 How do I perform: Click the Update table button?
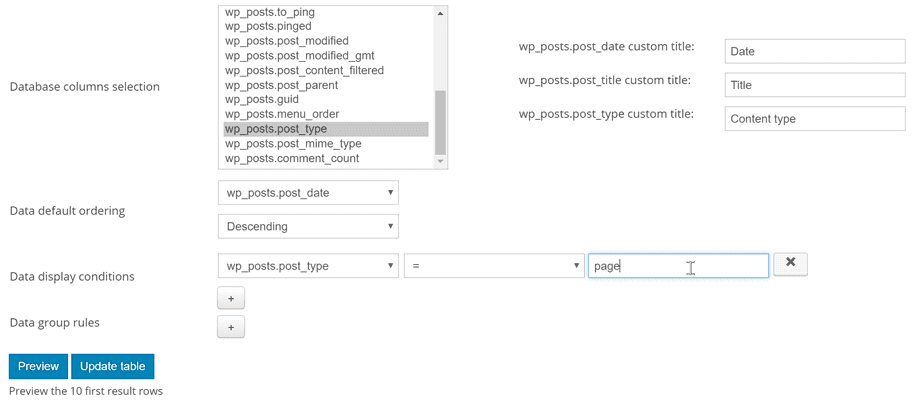tap(112, 366)
